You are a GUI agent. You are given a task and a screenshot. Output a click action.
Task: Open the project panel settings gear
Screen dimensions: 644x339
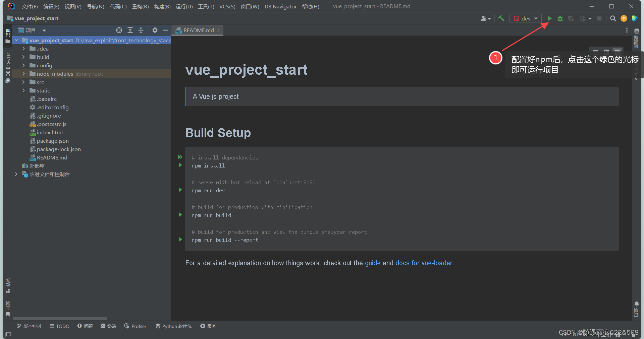click(155, 30)
